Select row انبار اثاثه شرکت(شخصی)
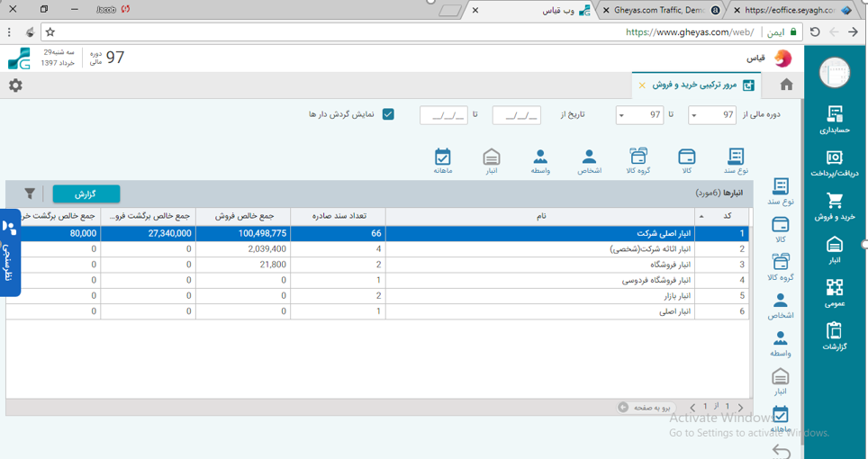 click(377, 249)
